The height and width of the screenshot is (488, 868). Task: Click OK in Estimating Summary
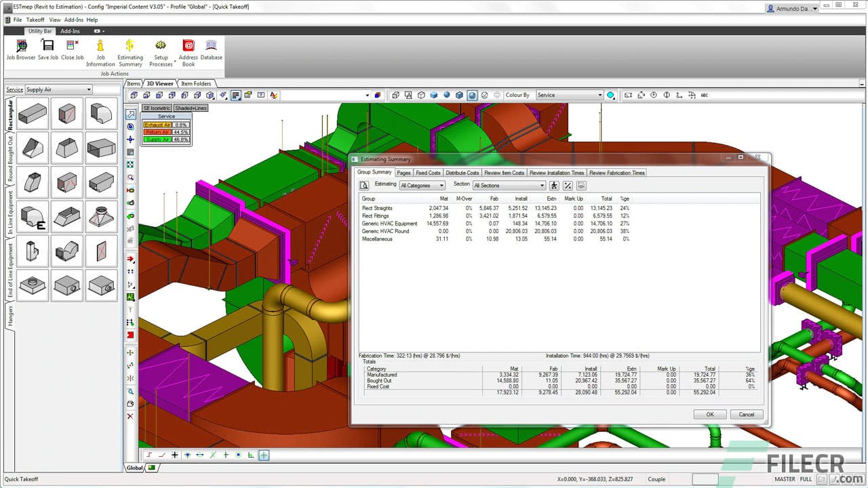click(709, 414)
